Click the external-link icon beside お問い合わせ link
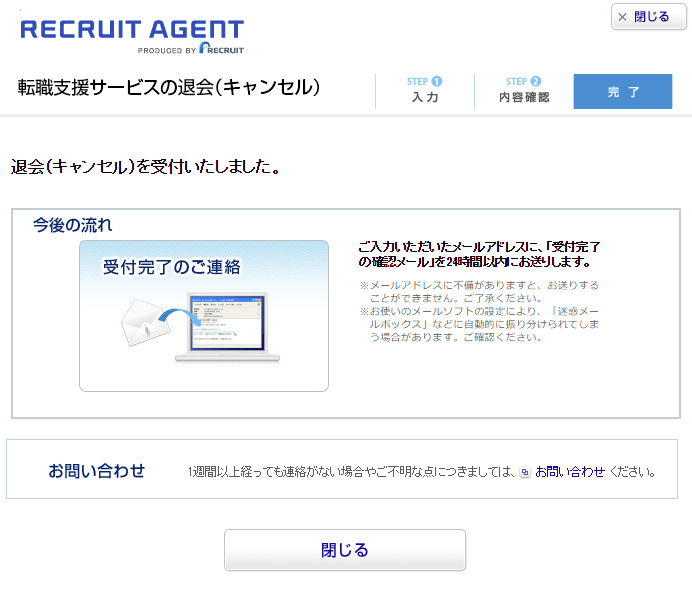 tap(524, 472)
